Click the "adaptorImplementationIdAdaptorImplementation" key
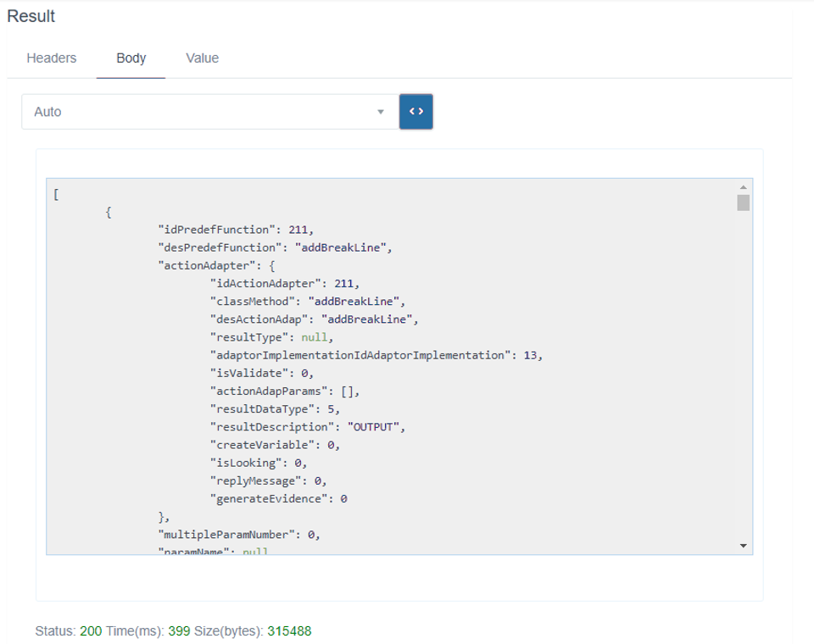Screen dimensions: 814x644 pos(358,355)
